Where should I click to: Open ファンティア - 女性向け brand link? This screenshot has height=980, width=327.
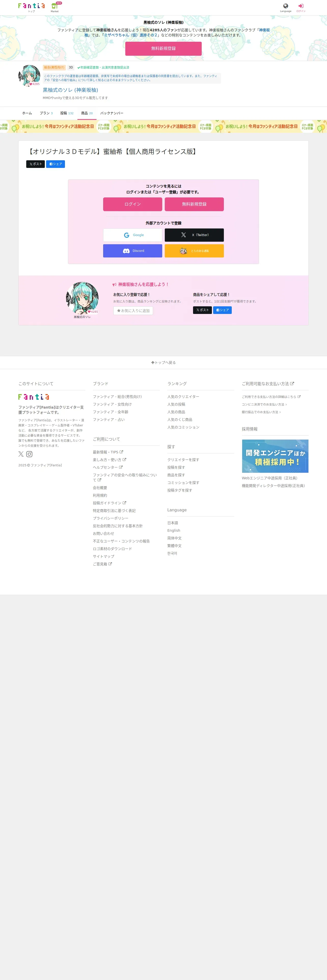[x=112, y=405]
